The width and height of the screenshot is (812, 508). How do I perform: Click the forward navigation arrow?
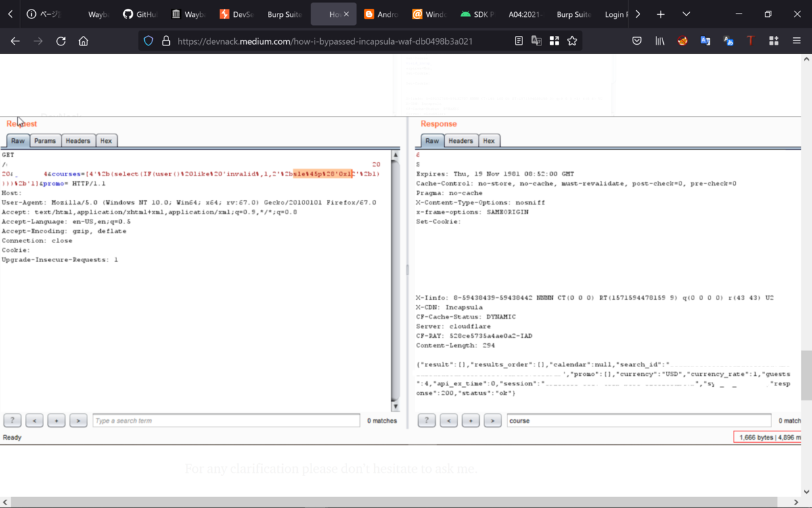[x=38, y=41]
